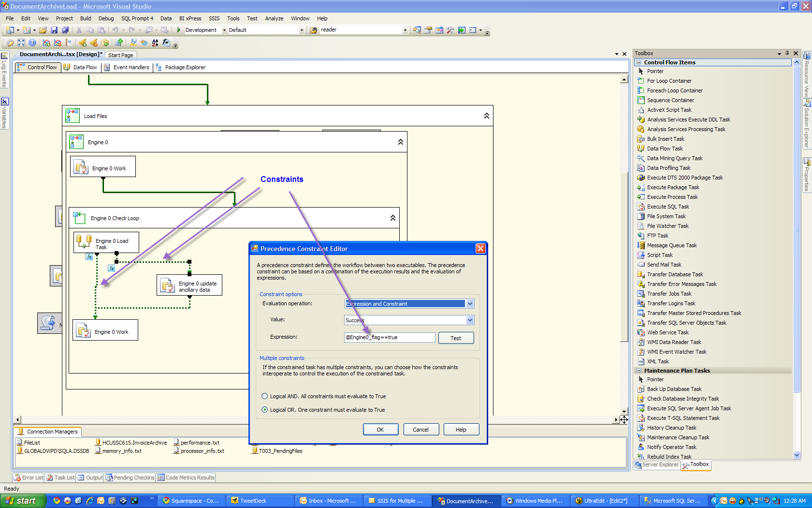Close the Precedence Constraint Editor dialog

pos(480,249)
